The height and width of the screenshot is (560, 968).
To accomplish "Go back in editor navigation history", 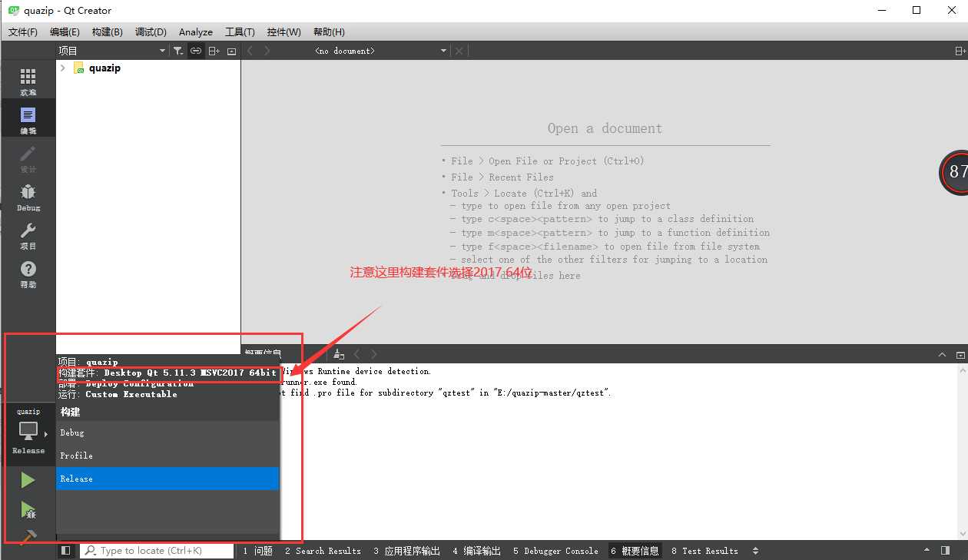I will click(250, 51).
